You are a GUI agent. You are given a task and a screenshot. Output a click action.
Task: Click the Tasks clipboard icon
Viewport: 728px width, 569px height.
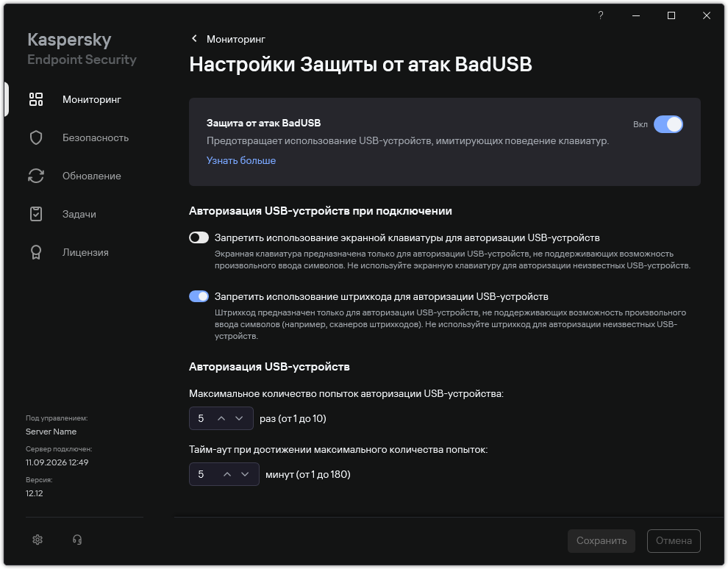tap(36, 214)
